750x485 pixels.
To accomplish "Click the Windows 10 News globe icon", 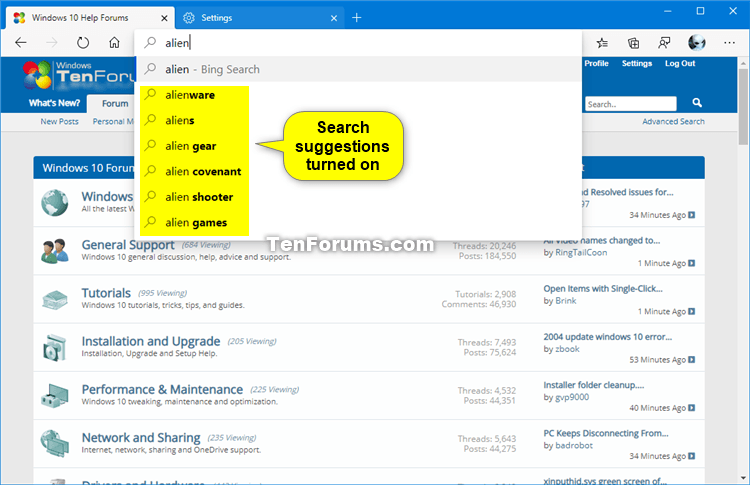I will [55, 203].
